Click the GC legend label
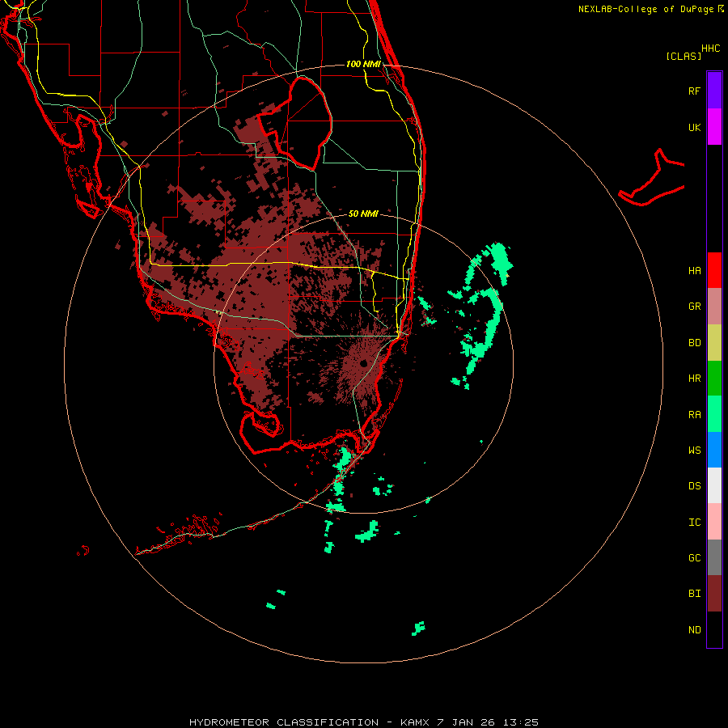The width and height of the screenshot is (728, 728). [694, 558]
